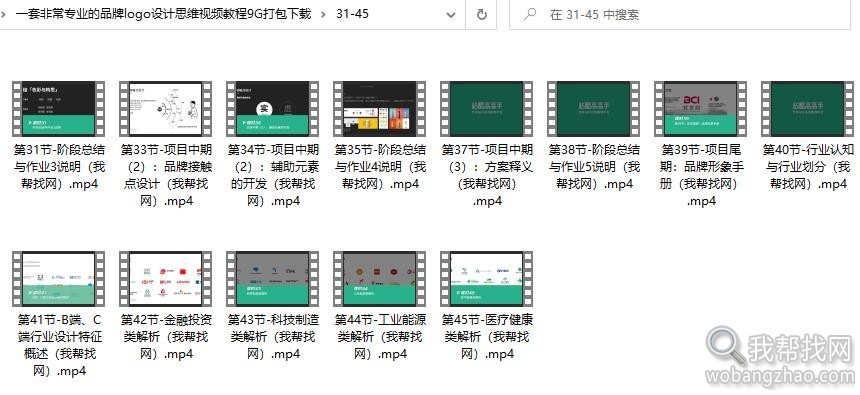Click filename 第44节-工业能源类解析
The image size is (860, 395).
(x=380, y=337)
